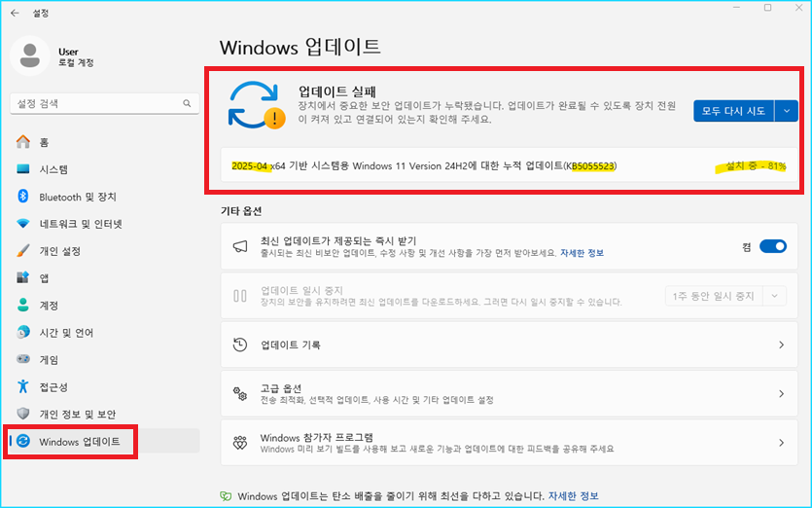Open 앱 settings in sidebar
The image size is (812, 508).
pyautogui.click(x=104, y=278)
